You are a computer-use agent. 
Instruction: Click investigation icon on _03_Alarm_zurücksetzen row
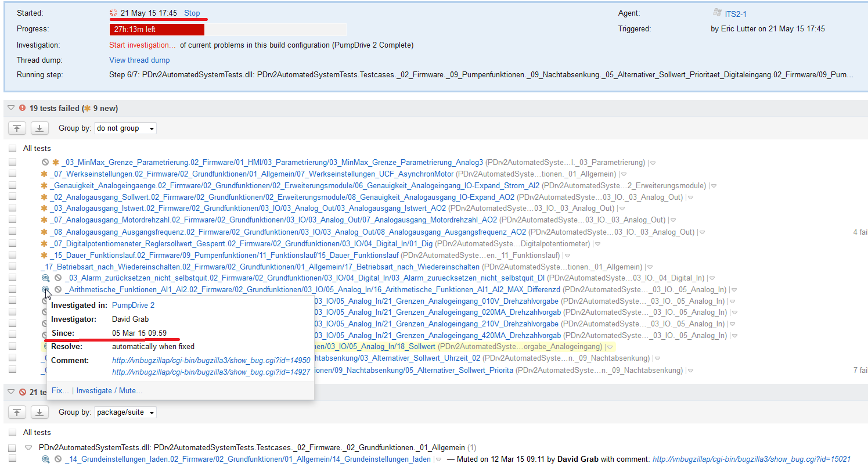[45, 278]
